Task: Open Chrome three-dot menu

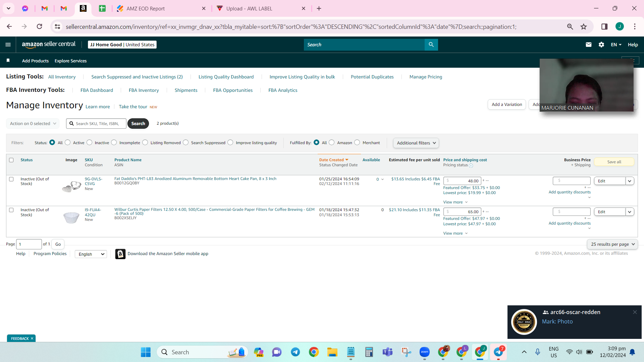Action: pyautogui.click(x=635, y=26)
